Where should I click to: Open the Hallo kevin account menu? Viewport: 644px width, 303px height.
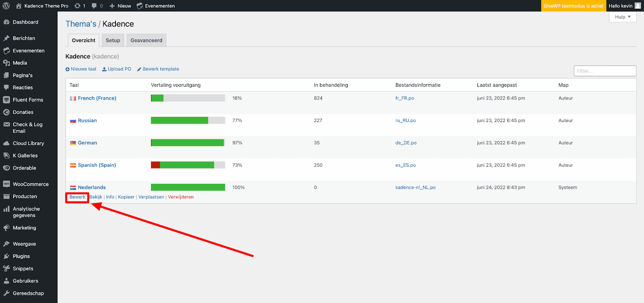click(625, 6)
